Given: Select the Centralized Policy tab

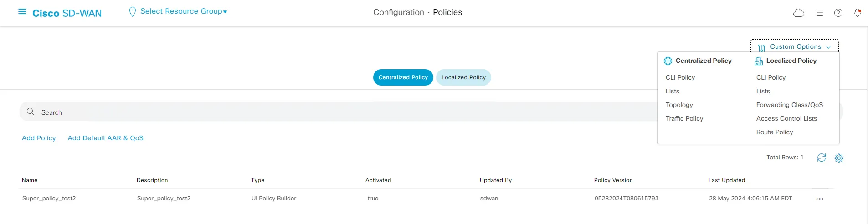Looking at the screenshot, I should (403, 77).
